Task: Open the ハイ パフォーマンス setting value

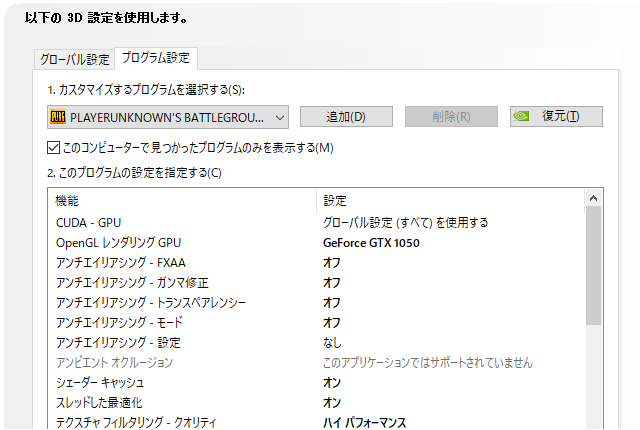Action: click(364, 423)
